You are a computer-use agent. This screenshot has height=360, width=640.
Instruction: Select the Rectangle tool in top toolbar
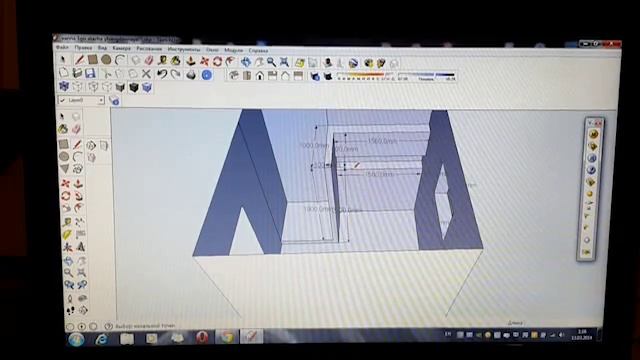(93, 60)
